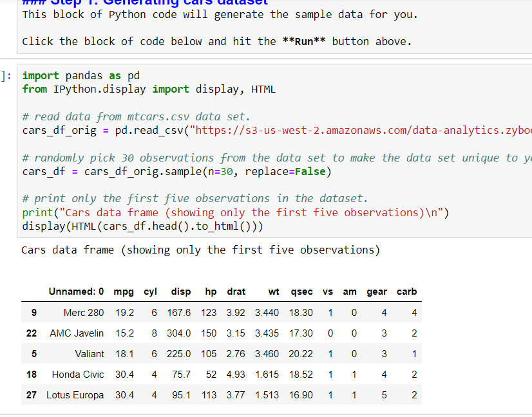The image size is (532, 417).
Task: Click the display(HTML(cars_df.head())) code line
Action: tap(142, 226)
